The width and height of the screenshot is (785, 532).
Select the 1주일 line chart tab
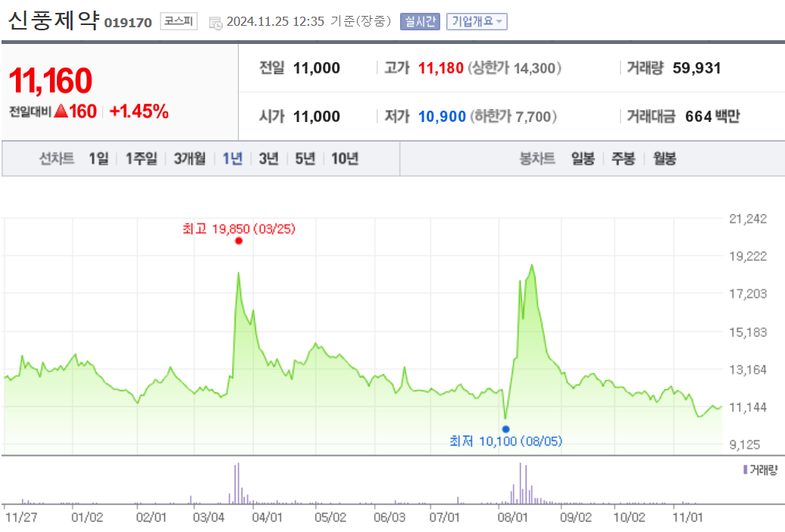141,159
